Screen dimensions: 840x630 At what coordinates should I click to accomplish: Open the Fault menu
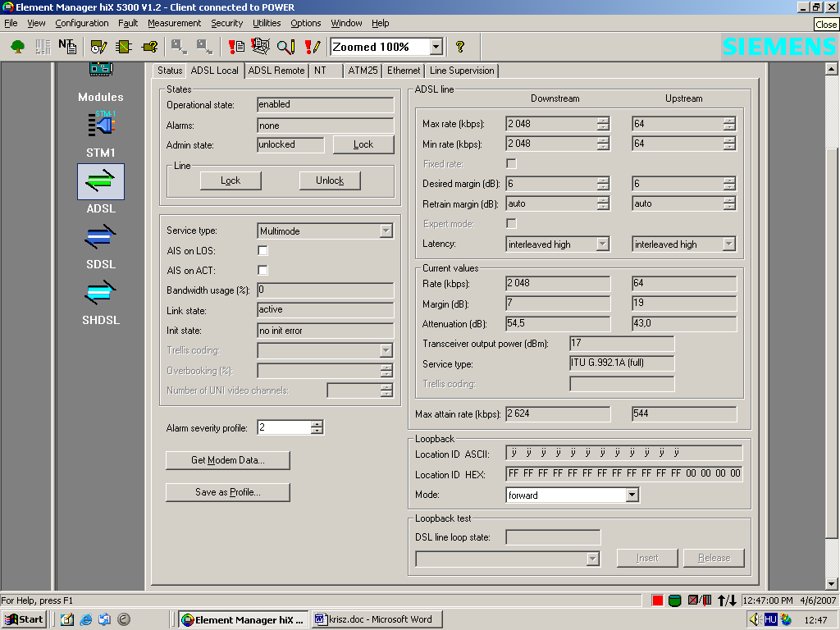coord(128,23)
